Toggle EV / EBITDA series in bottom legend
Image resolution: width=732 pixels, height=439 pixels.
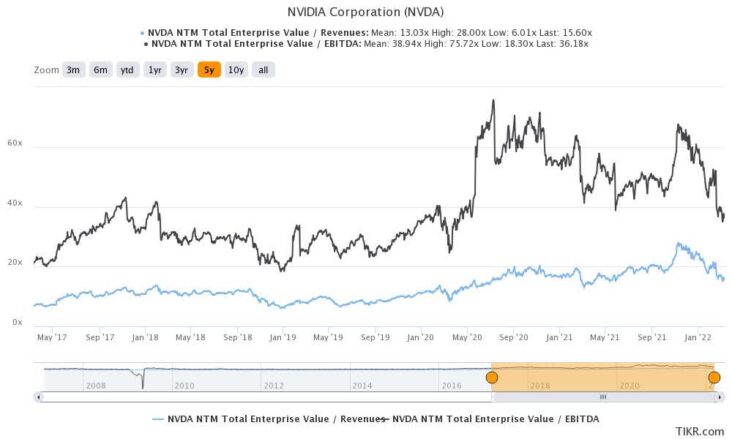pyautogui.click(x=489, y=417)
